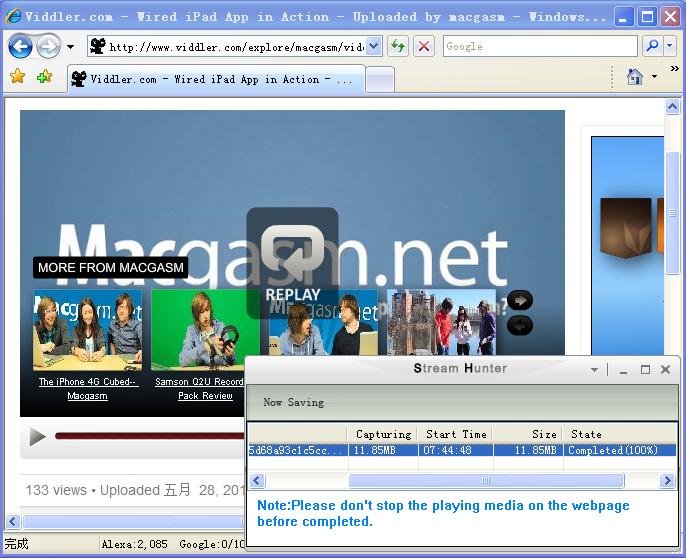Viewport: 686px width, 558px height.
Task: Click the REPLAY button on video
Action: tap(292, 262)
